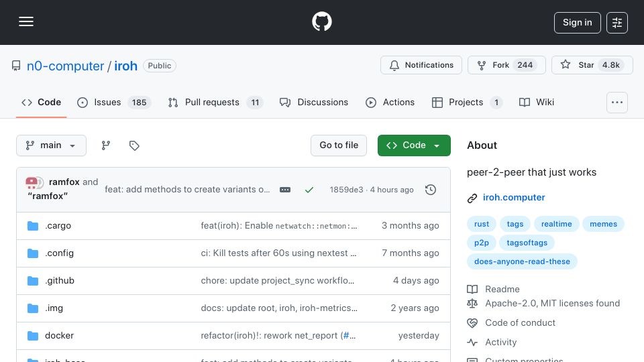Open appearance settings sliders icon

[617, 23]
